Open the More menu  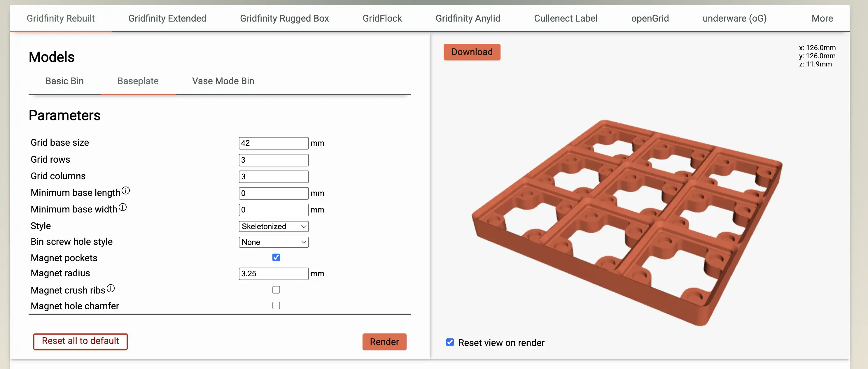822,18
